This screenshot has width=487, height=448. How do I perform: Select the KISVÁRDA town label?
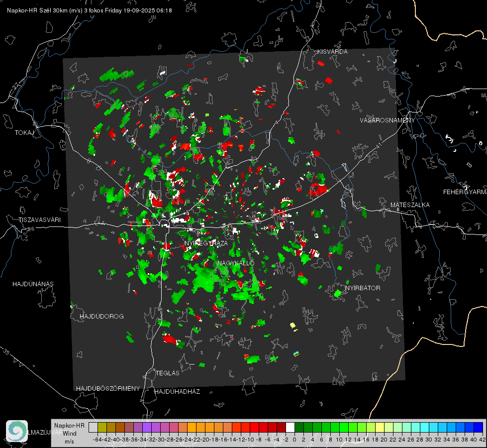click(332, 52)
